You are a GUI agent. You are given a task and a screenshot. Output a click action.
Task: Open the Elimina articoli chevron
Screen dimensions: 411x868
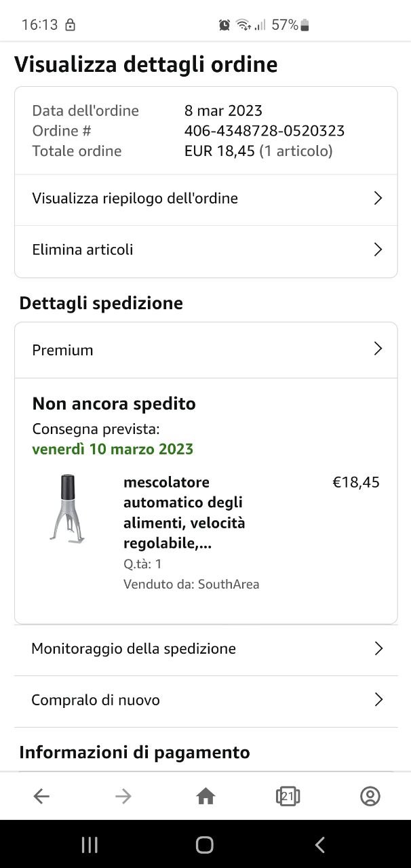coord(378,250)
